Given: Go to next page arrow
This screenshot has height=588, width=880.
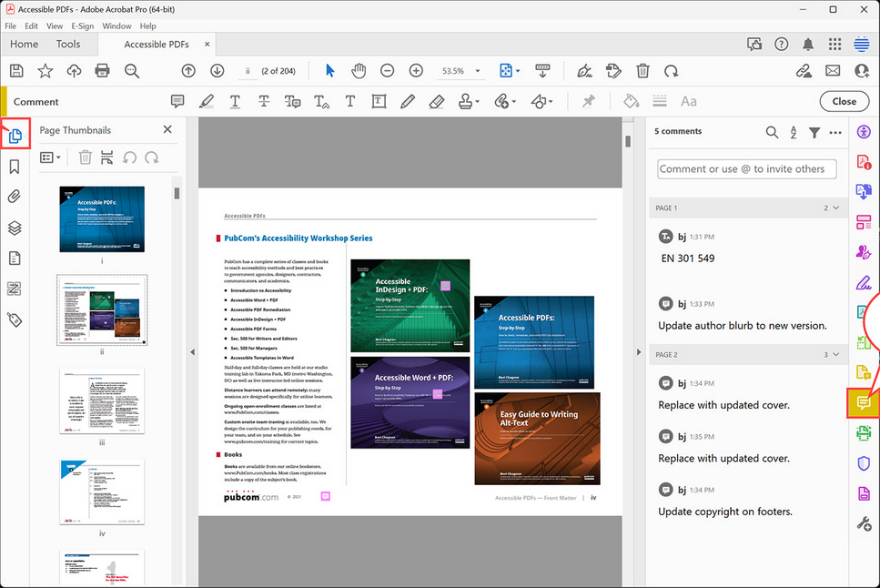Looking at the screenshot, I should [x=217, y=71].
